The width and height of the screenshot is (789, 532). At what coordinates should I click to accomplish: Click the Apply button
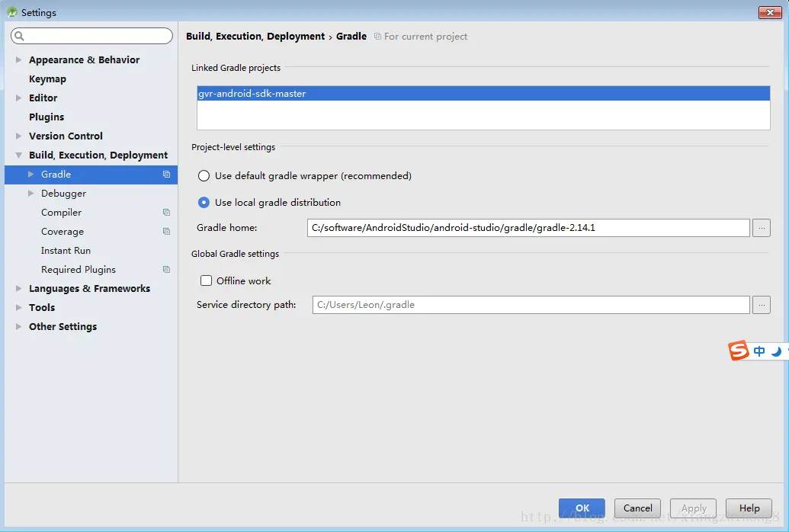point(694,508)
